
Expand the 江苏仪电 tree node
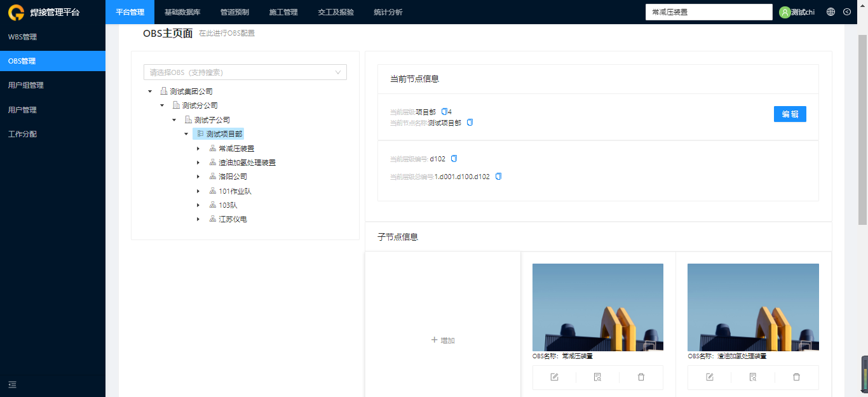pyautogui.click(x=198, y=219)
